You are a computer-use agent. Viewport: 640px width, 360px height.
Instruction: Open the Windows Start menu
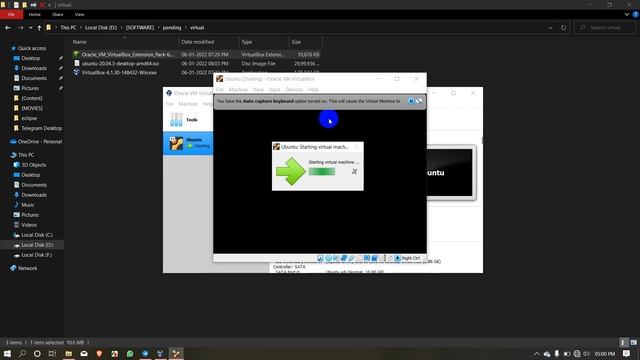click(x=7, y=353)
